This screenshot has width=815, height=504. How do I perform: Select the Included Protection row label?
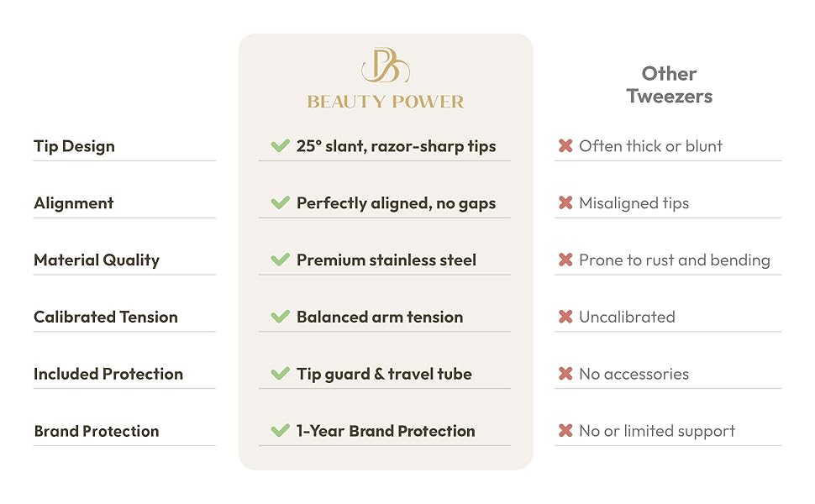(108, 375)
